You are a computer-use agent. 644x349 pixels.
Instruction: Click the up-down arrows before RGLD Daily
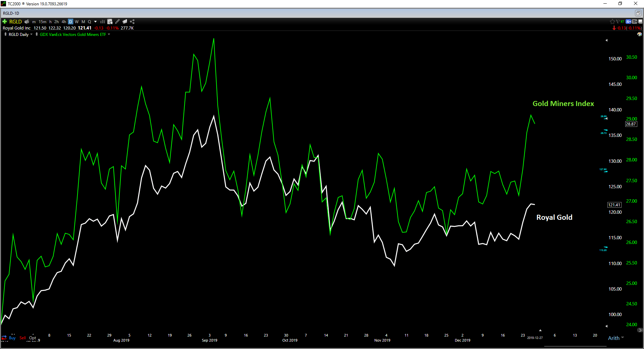(5, 34)
